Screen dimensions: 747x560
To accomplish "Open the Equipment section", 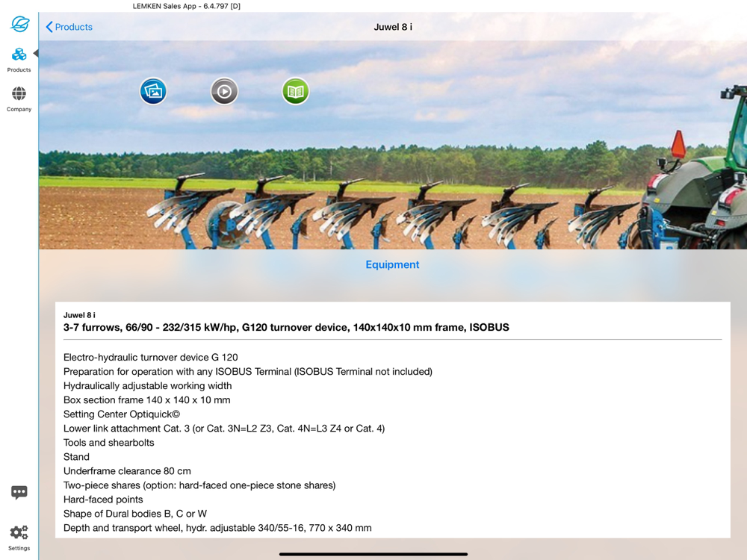I will 392,265.
